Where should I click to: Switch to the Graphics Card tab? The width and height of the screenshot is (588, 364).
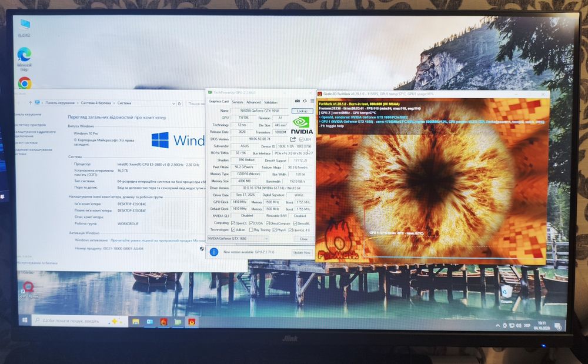(218, 102)
